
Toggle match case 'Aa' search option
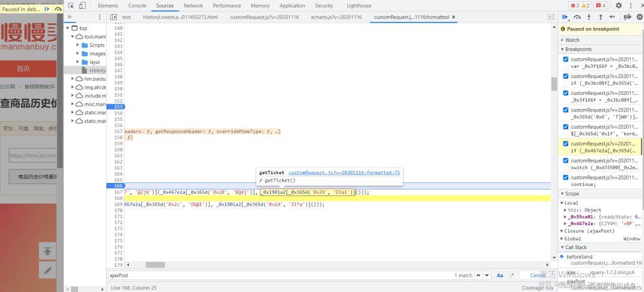[x=500, y=275]
